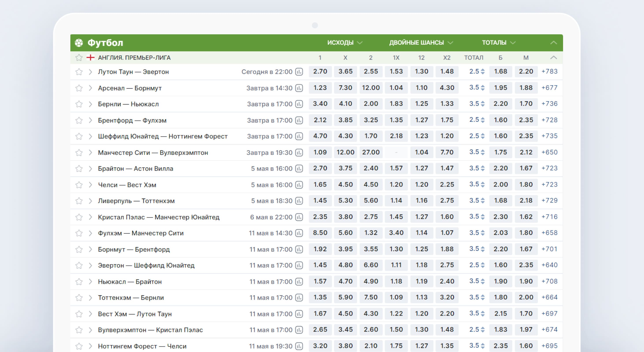
Task: Click the football icon beside Футбол header
Action: pos(79,43)
